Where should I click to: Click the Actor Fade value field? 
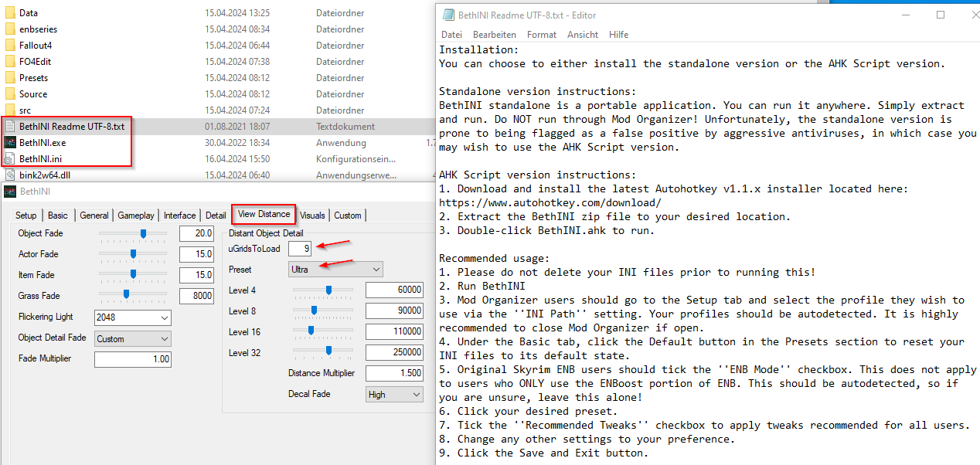pos(196,254)
